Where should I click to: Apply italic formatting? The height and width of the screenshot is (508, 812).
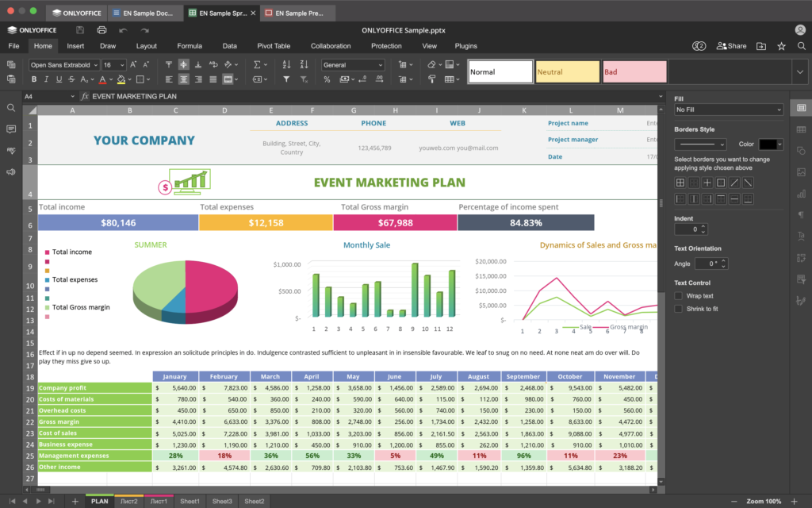46,79
